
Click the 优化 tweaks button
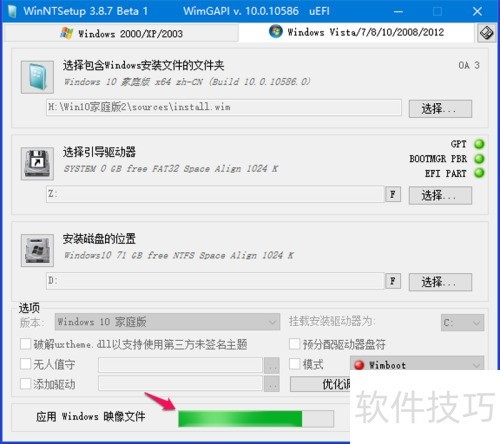click(x=320, y=384)
